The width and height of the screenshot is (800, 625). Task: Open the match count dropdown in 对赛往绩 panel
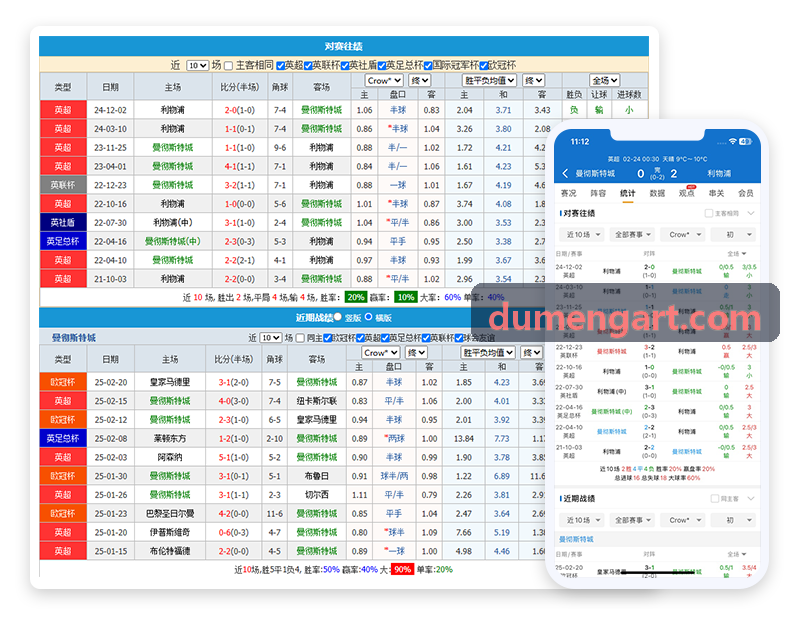click(x=198, y=65)
